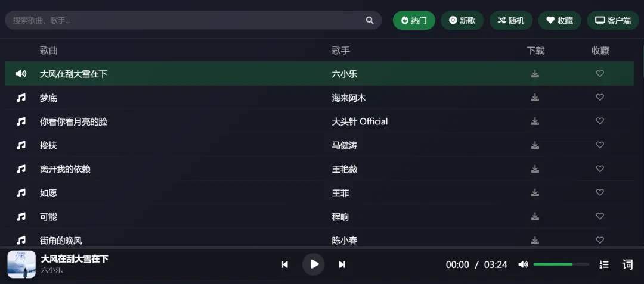Download 如愿 by 王菲
This screenshot has width=644, height=284.
click(535, 193)
